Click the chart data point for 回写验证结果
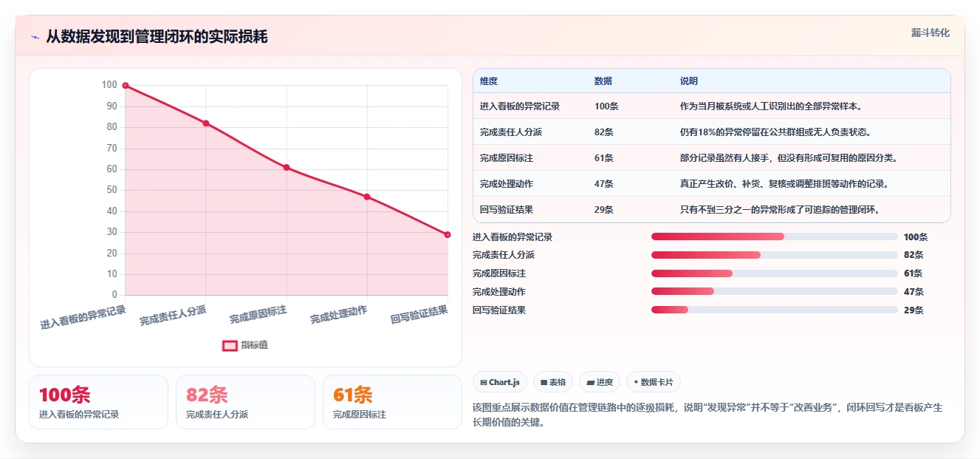Image resolution: width=980 pixels, height=459 pixels. tap(448, 234)
